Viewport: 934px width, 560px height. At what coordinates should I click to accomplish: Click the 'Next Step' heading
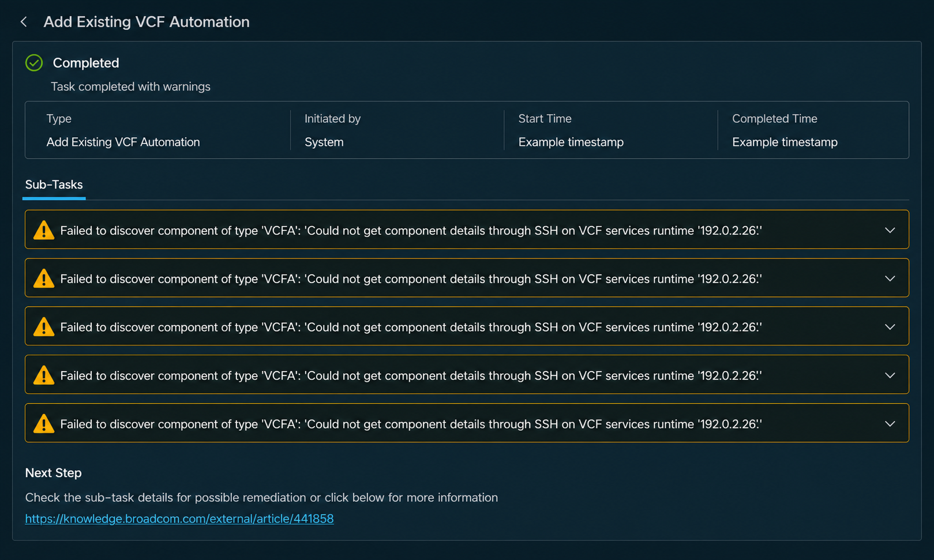pos(53,473)
